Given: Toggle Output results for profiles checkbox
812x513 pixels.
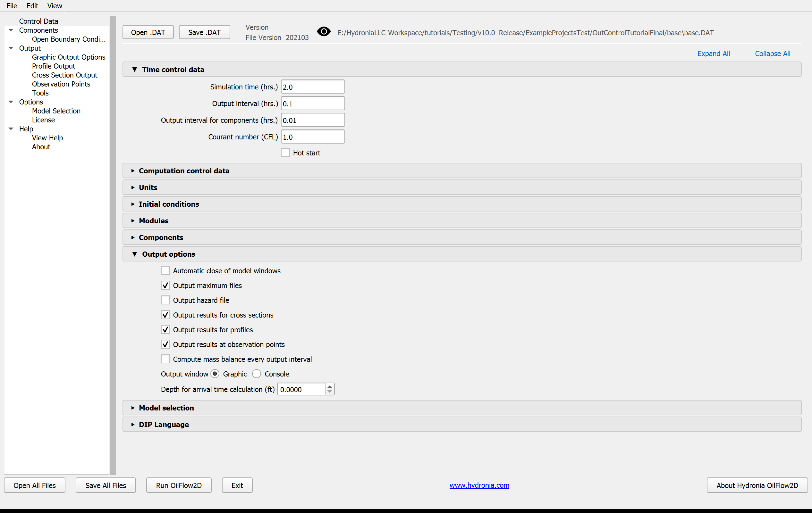Looking at the screenshot, I should [165, 330].
